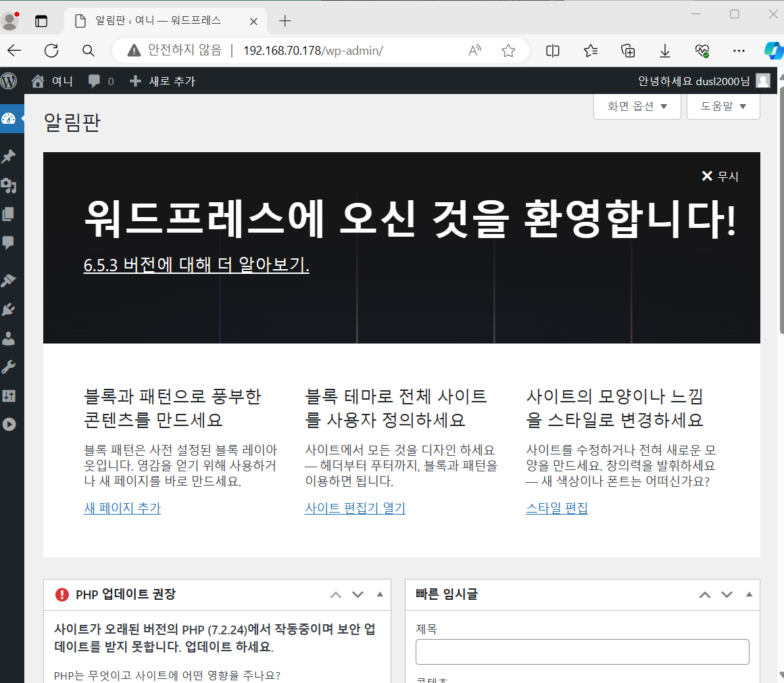
Task: Select tab 알림판 ‹ 여니 — 워드프레스
Action: pyautogui.click(x=158, y=20)
